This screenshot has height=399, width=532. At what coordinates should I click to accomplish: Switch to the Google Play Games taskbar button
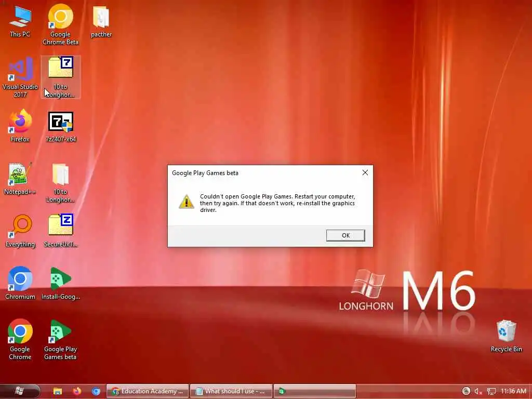pos(315,391)
